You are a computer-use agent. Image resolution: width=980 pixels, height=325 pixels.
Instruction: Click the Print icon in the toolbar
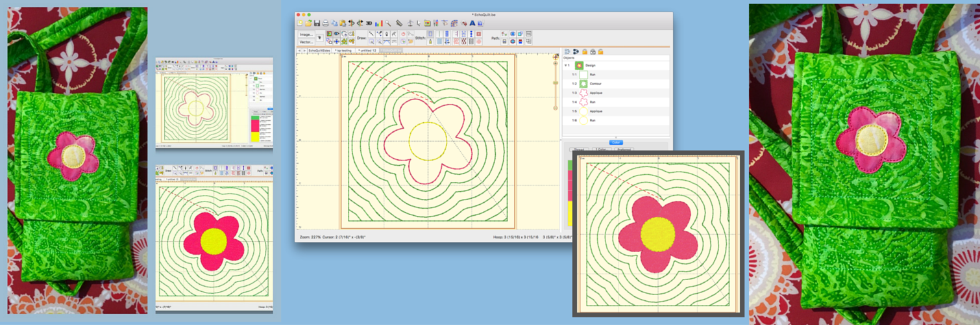coord(325,23)
